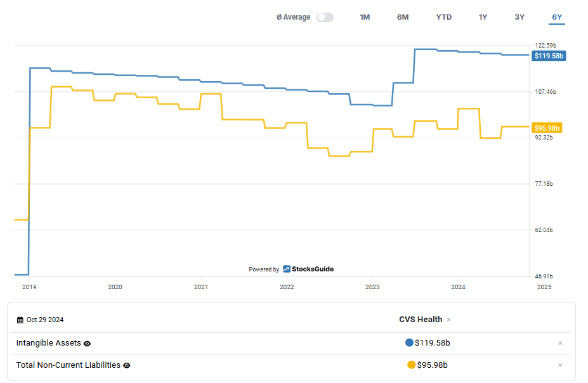Choose the 3Y time range
The image size is (588, 383).
[519, 17]
